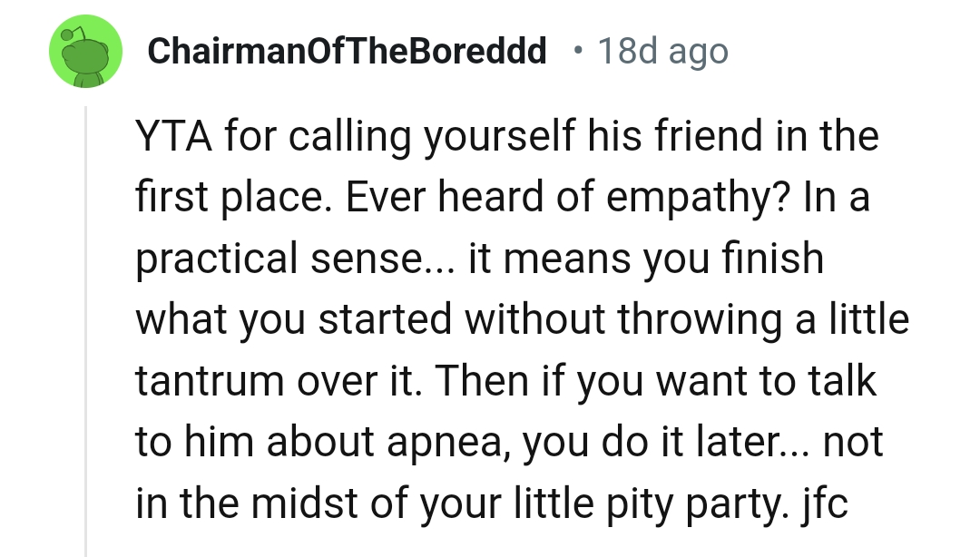Open ChairmanOfTheBoreddd's user profile
This screenshot has width=980, height=557.
point(346,52)
